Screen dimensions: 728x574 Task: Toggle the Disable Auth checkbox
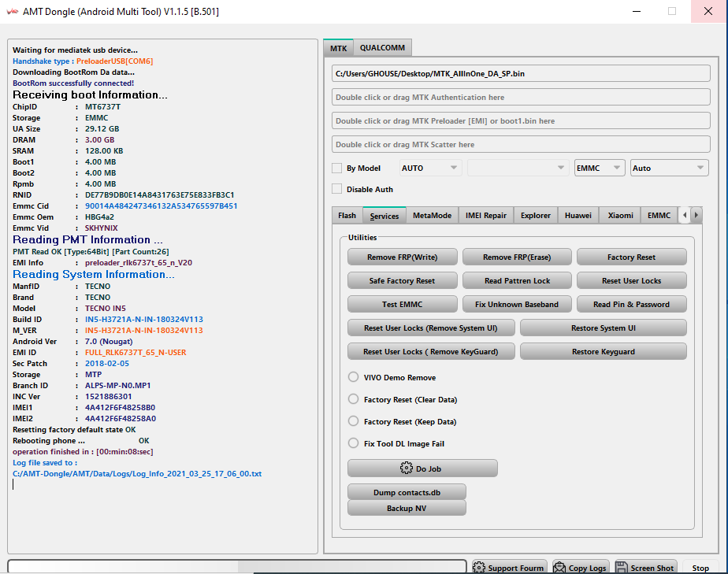(x=337, y=189)
